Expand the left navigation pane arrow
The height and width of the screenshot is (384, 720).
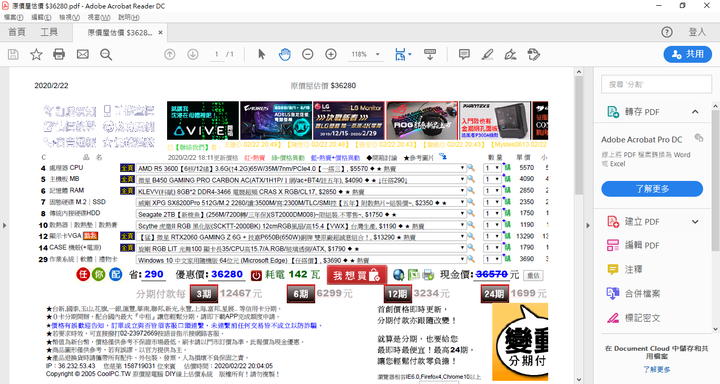5,225
